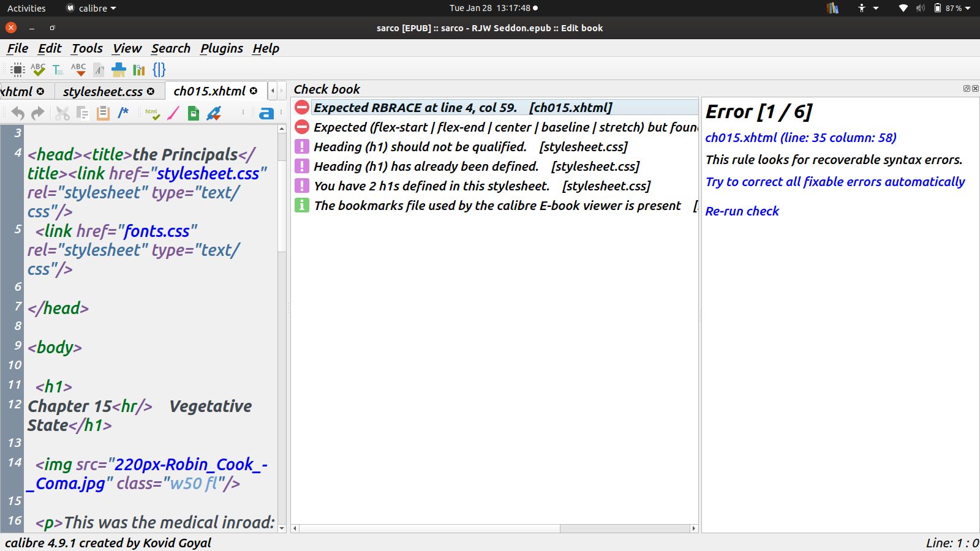Viewport: 980px width, 551px height.
Task: Close the partially visible xhtml tab
Action: click(40, 92)
